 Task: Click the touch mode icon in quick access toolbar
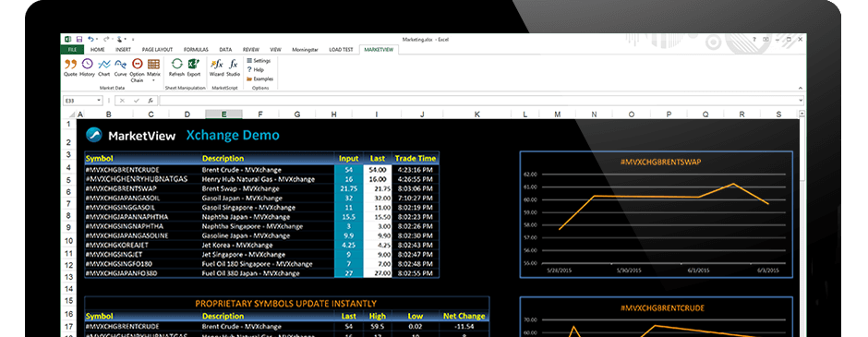click(119, 40)
